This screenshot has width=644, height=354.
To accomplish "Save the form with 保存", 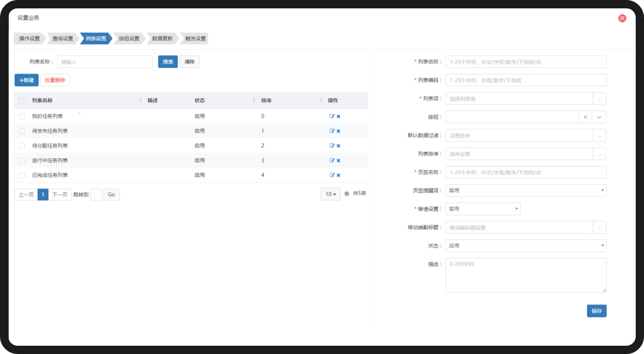I will tap(596, 311).
